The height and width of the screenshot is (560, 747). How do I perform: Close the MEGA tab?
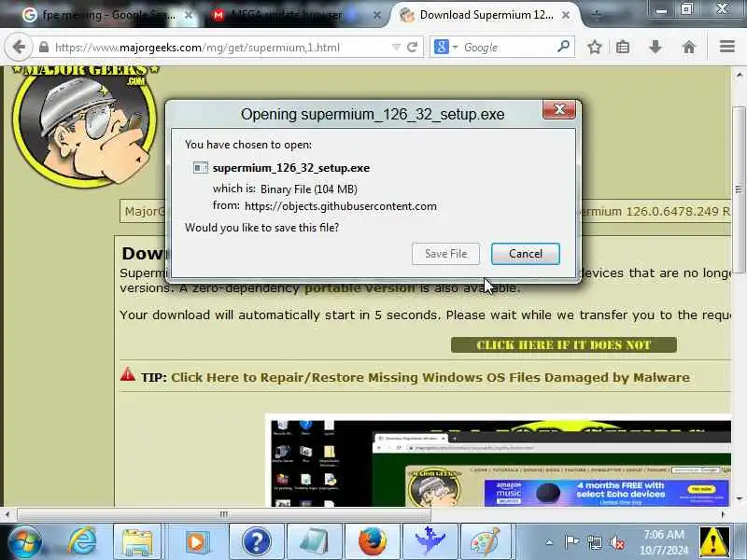pos(377,15)
